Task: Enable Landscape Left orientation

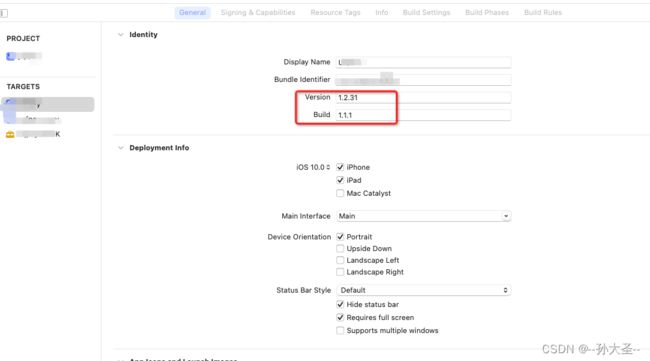Action: [x=340, y=260]
